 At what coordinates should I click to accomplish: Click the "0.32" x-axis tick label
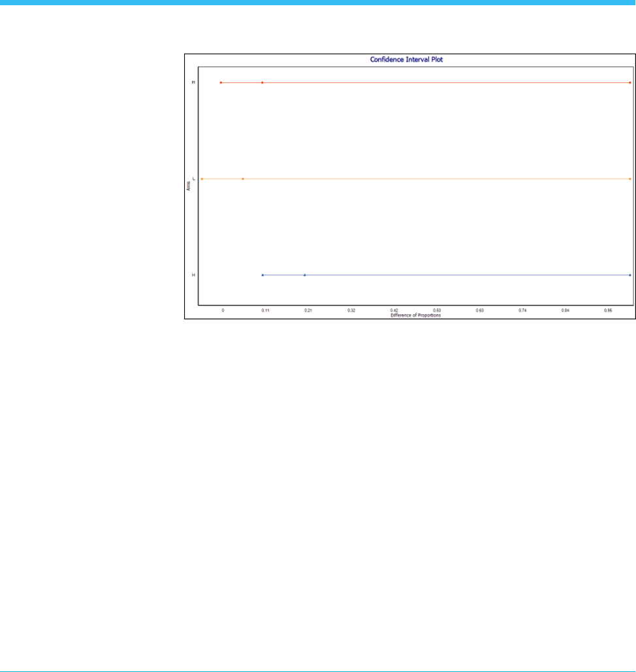click(x=351, y=310)
